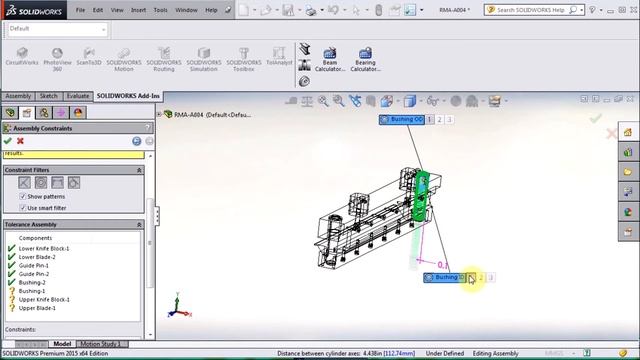Open the Design Library task pane icon

[628, 152]
